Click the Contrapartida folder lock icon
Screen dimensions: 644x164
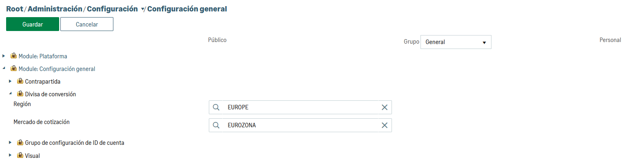point(20,81)
